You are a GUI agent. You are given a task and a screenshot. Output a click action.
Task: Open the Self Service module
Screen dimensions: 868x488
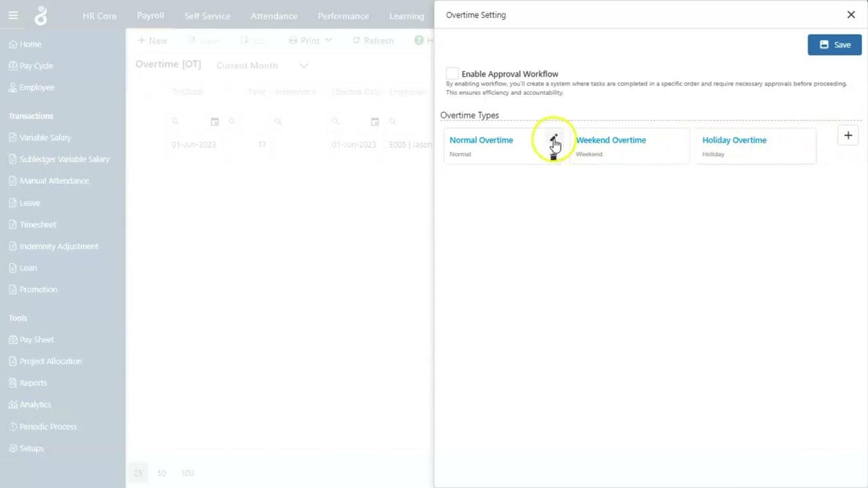point(208,16)
